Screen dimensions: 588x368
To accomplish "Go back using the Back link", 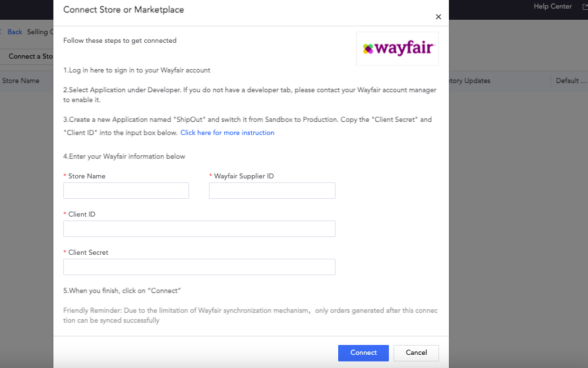I will click(x=15, y=32).
